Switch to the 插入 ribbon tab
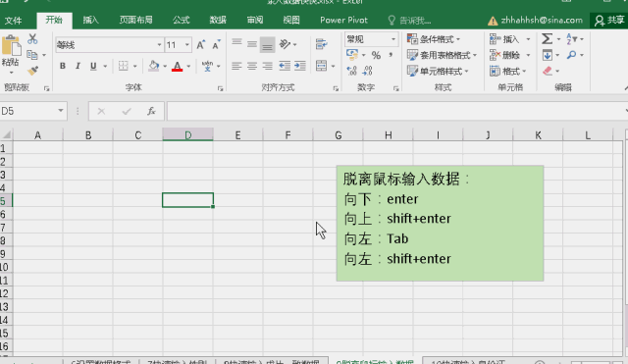 tap(91, 20)
